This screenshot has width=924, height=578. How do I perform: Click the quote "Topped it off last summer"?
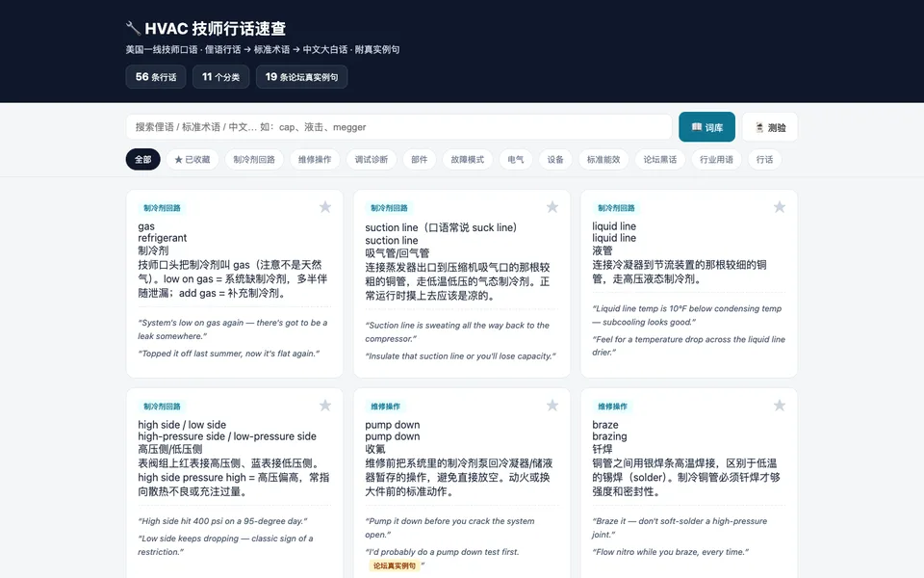point(229,354)
